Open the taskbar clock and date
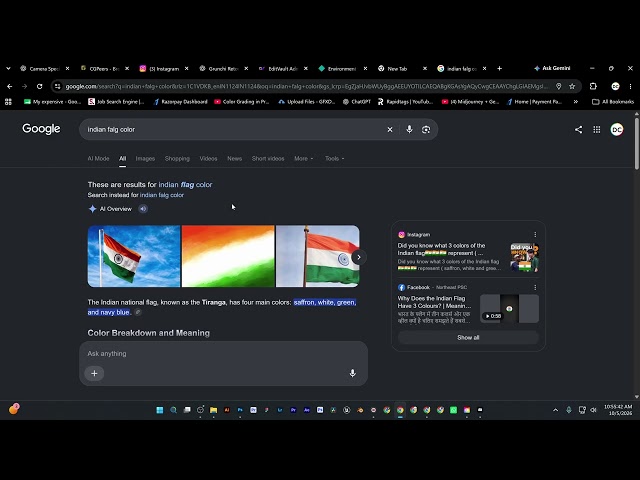640x480 pixels. pyautogui.click(x=618, y=410)
